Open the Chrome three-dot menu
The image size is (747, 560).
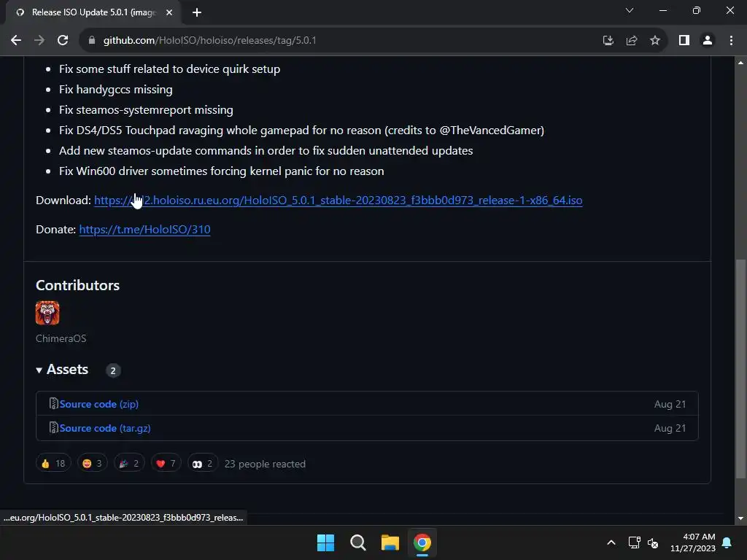pyautogui.click(x=731, y=41)
